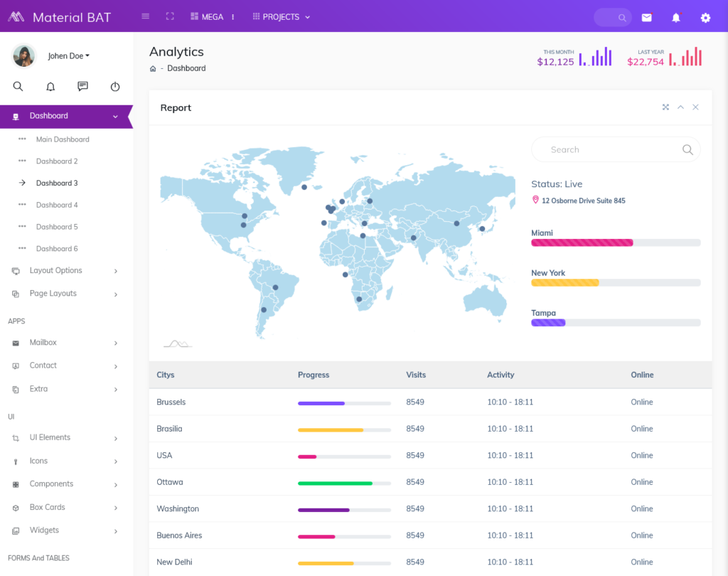Click the Miami progress bar

point(582,242)
